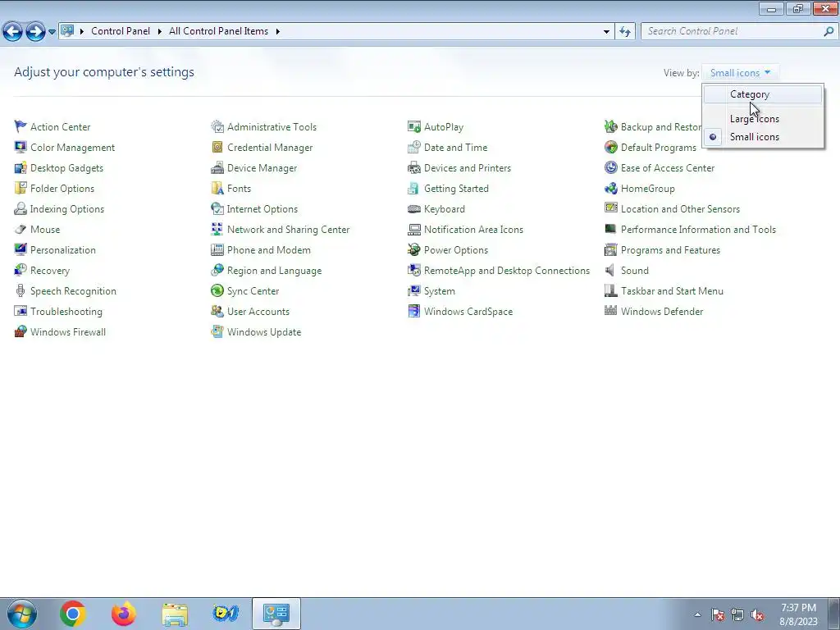Open the Desktop Gadgets icon
The image size is (840, 630).
click(21, 167)
